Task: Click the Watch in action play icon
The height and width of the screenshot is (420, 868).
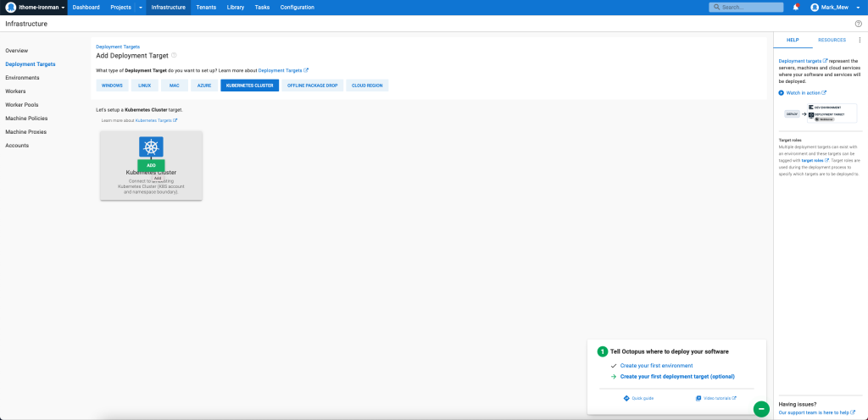Action: click(x=781, y=93)
